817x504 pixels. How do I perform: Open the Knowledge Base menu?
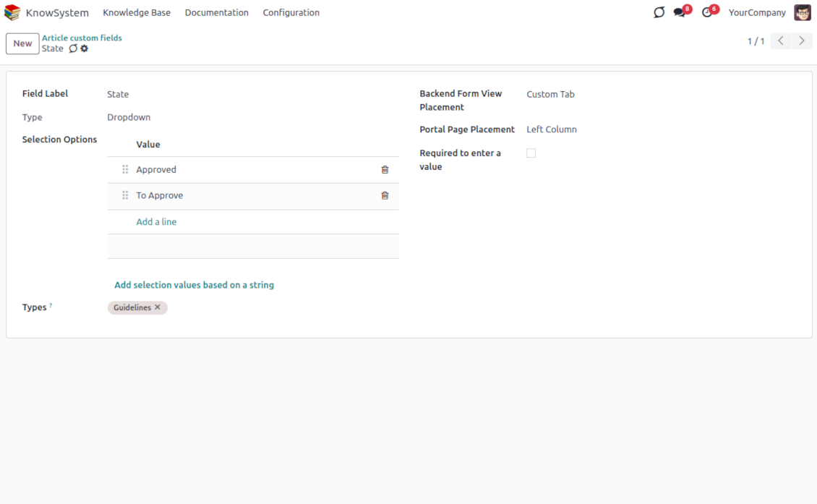137,12
